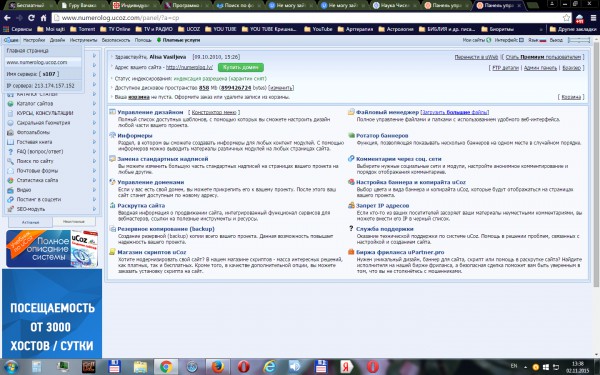Reload the page with refresh icon
This screenshot has width=600, height=375.
click(x=31, y=18)
